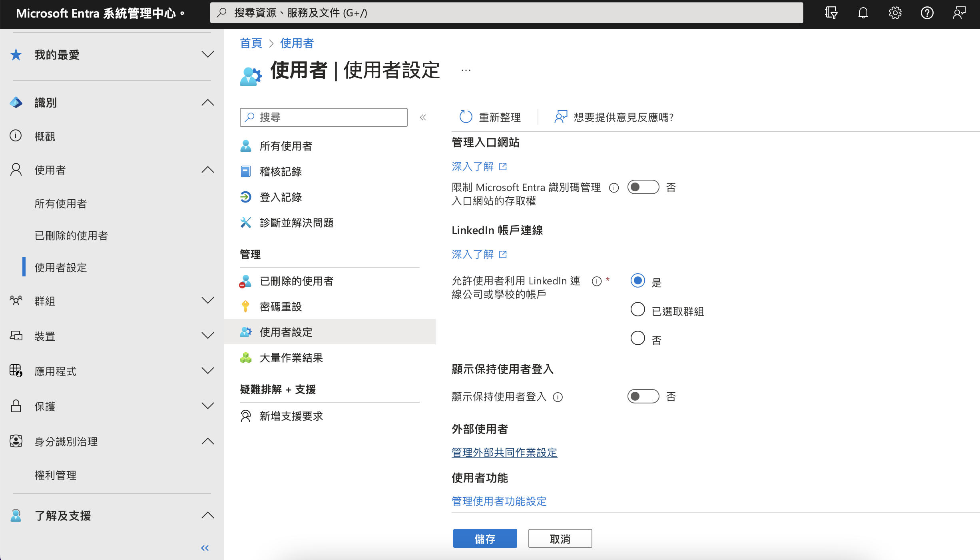Expand the 裝置 sidebar chevron

pos(208,336)
